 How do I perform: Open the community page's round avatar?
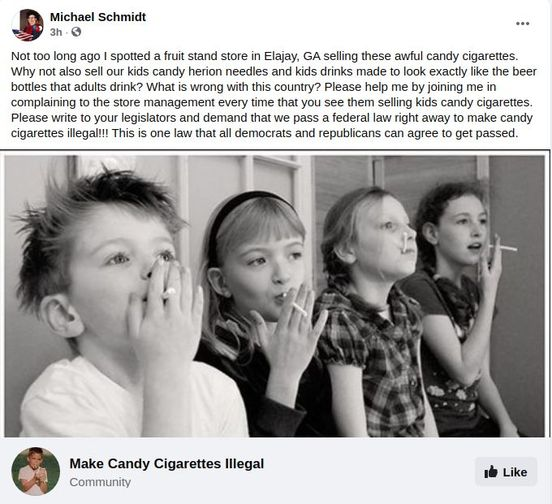pos(36,471)
